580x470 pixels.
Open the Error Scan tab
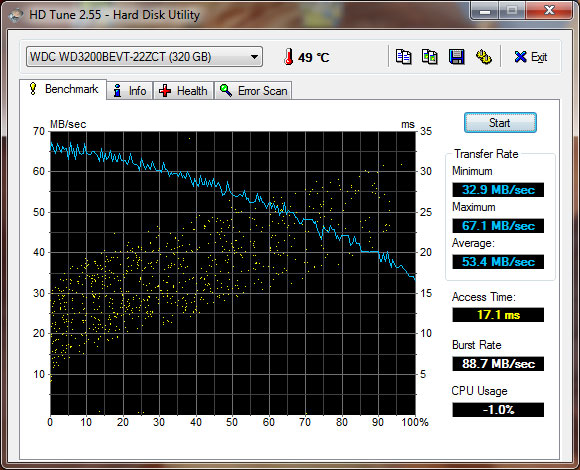(253, 91)
